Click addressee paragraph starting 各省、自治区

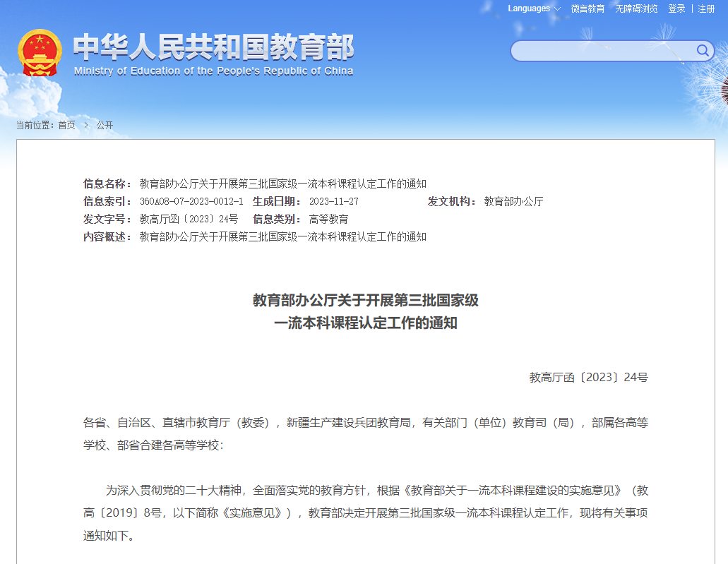click(365, 434)
